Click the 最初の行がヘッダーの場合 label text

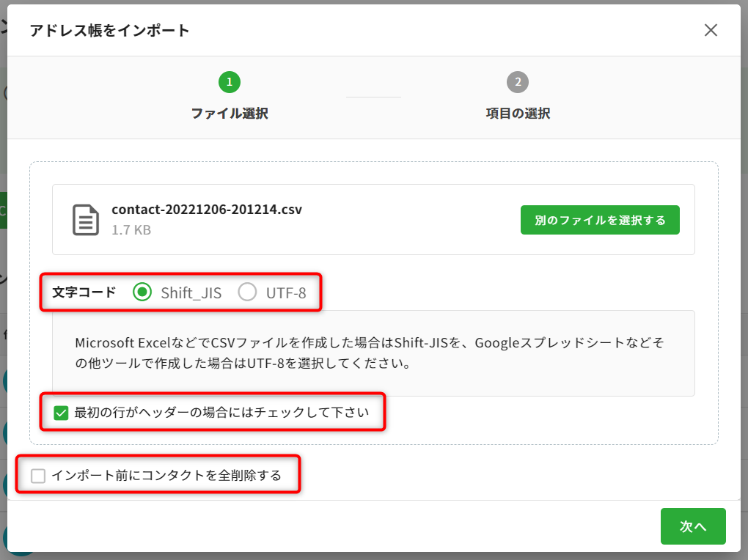point(221,413)
